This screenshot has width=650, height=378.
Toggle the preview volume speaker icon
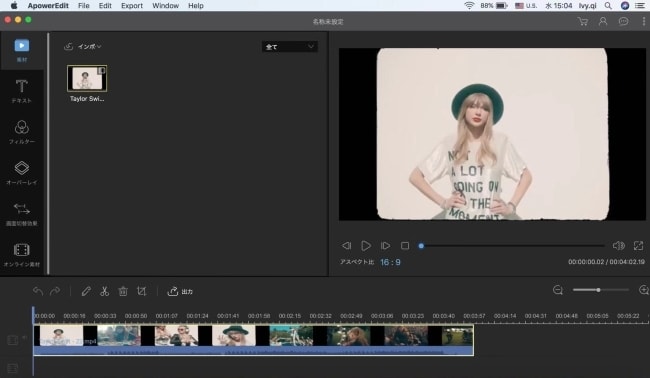click(618, 246)
